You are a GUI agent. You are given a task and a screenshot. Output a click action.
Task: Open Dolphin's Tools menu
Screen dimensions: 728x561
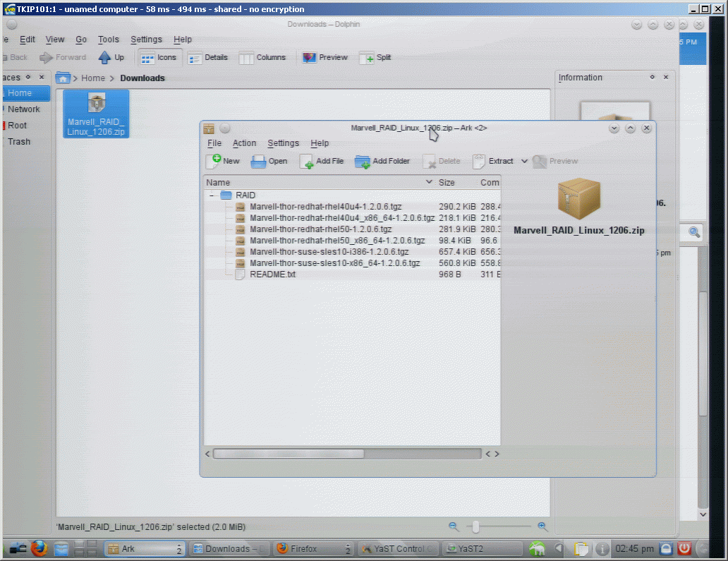[108, 40]
